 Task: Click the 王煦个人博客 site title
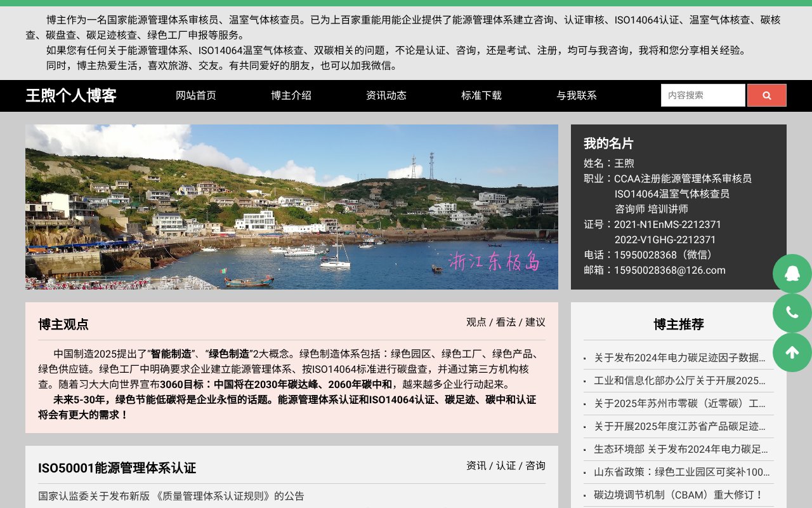tap(70, 95)
